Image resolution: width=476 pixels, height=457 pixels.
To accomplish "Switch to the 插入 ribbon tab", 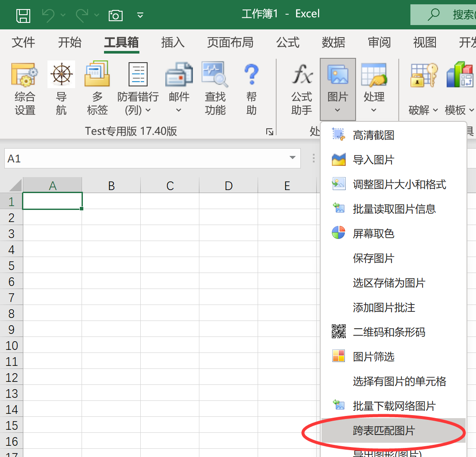I will point(173,42).
